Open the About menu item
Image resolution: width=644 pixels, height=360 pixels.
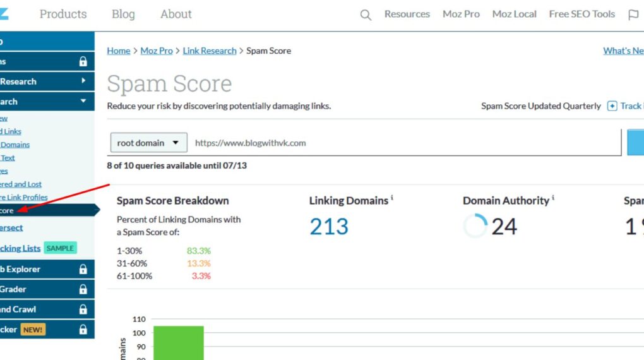click(x=176, y=14)
